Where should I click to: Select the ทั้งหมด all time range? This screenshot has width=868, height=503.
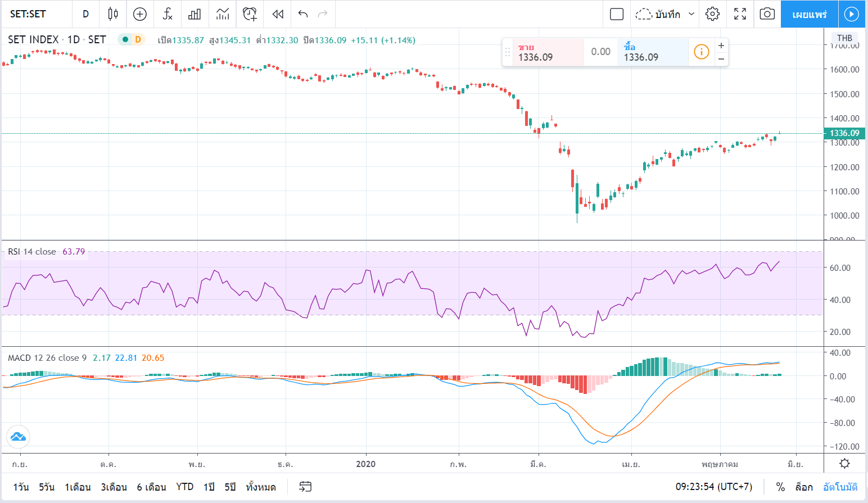pyautogui.click(x=261, y=487)
